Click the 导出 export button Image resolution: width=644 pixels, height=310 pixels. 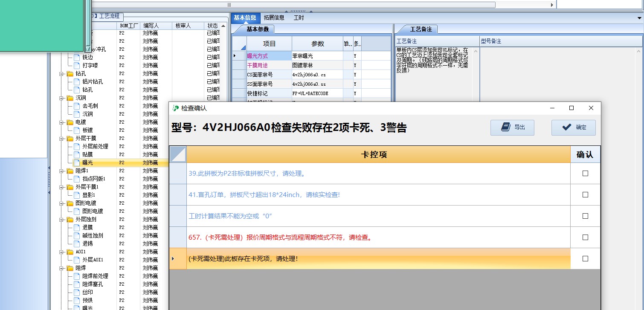click(512, 127)
